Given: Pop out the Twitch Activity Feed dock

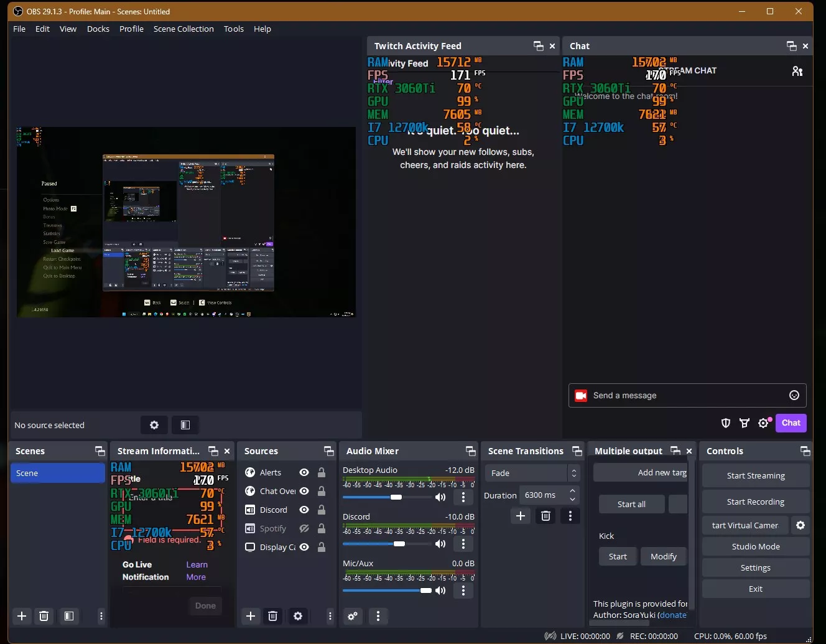Looking at the screenshot, I should tap(537, 45).
